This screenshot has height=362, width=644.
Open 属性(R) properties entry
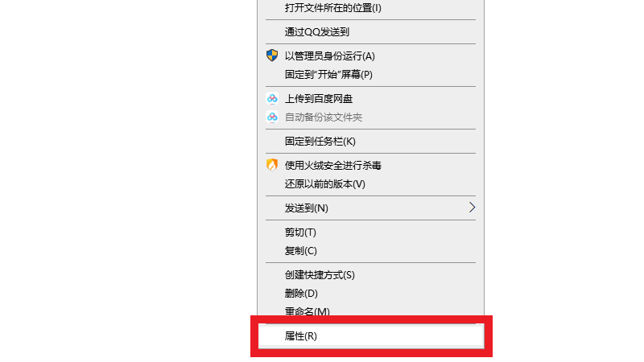tap(370, 336)
